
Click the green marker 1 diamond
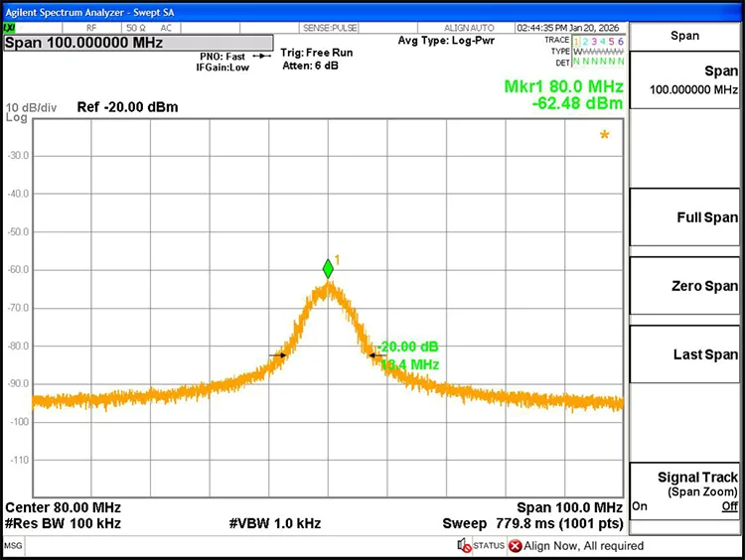tap(328, 269)
